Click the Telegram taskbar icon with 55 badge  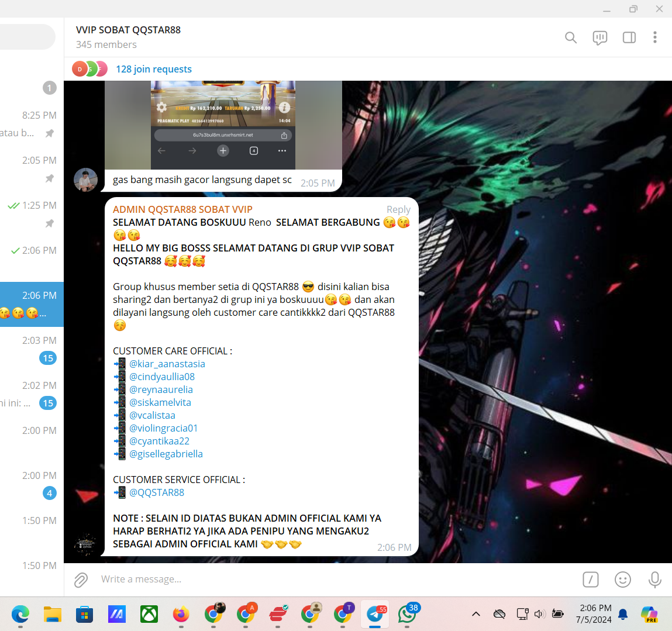pos(375,614)
